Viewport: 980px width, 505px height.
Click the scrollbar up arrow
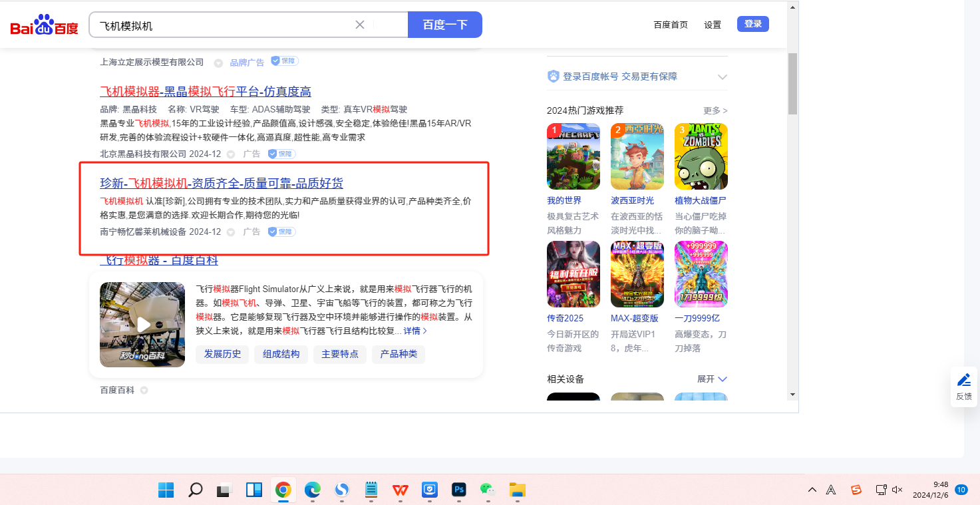[x=792, y=8]
